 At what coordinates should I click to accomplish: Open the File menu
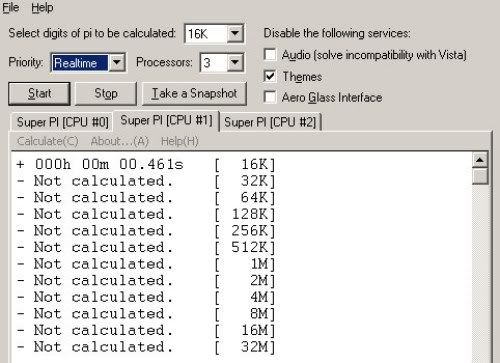coord(11,7)
